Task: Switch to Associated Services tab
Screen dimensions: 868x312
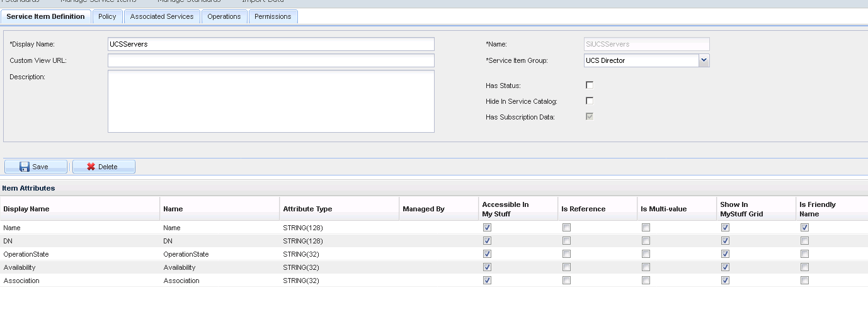Action: tap(162, 16)
